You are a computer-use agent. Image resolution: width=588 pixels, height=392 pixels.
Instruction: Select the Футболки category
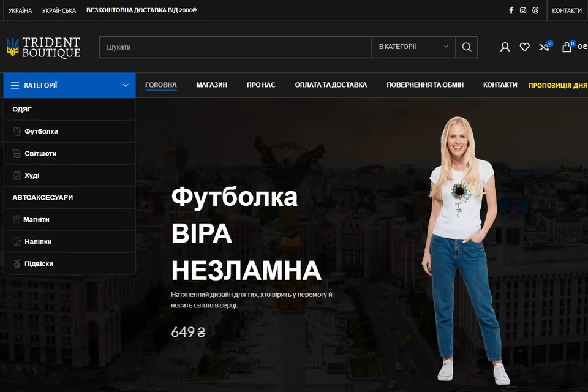(x=70, y=131)
